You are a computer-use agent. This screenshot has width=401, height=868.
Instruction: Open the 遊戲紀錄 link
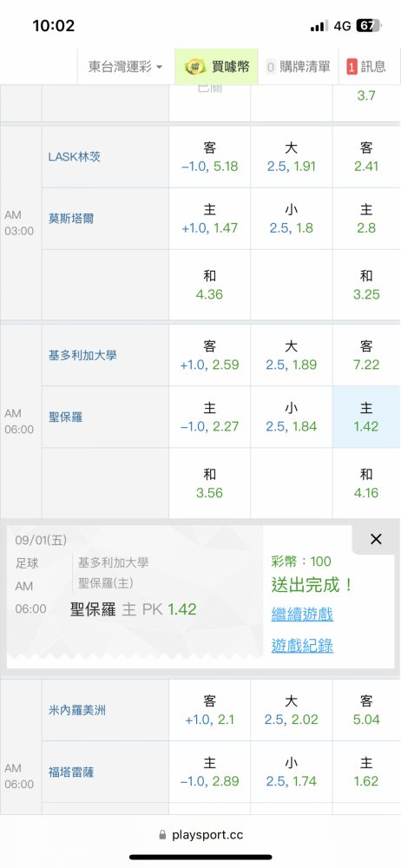pyautogui.click(x=302, y=645)
